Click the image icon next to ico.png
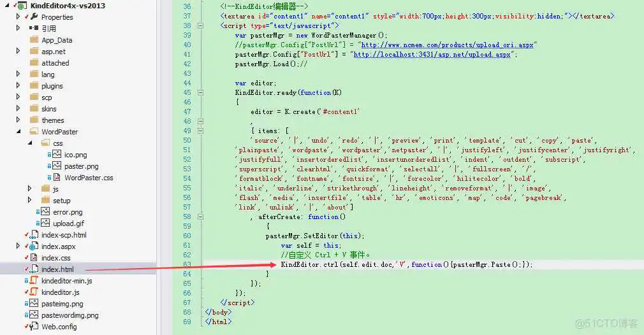The width and height of the screenshot is (644, 335). coord(56,155)
